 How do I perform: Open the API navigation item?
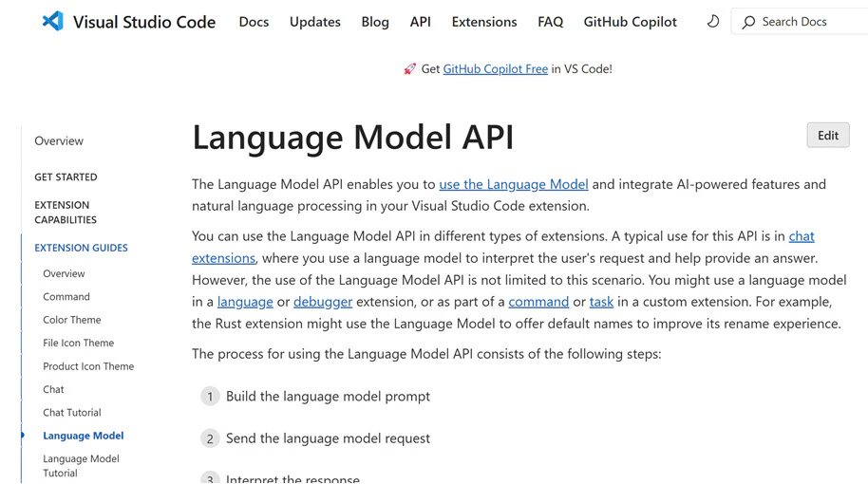click(x=420, y=22)
